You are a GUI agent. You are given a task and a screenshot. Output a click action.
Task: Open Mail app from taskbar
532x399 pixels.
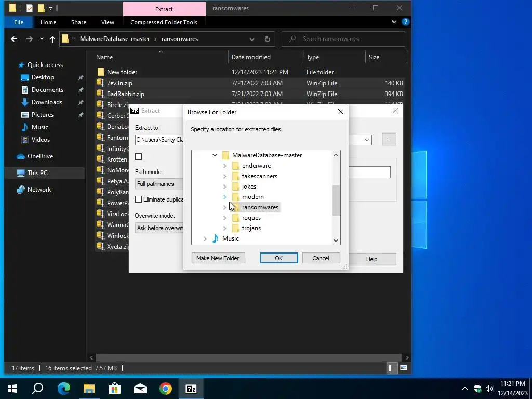[x=140, y=389]
